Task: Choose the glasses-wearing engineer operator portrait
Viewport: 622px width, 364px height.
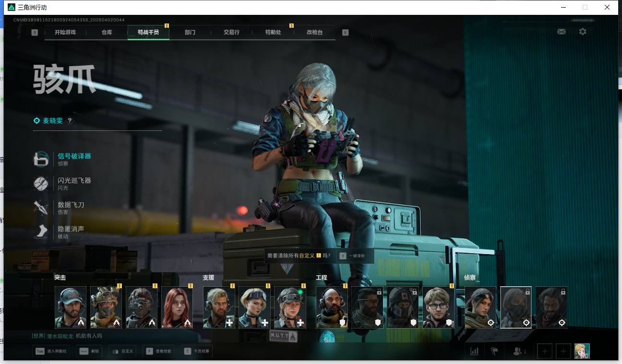Action: coord(438,307)
